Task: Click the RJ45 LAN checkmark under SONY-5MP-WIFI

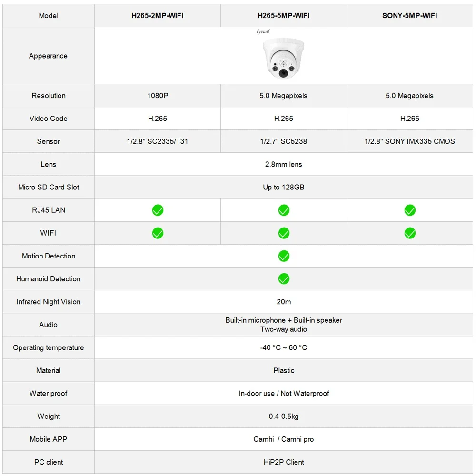Action: (x=410, y=210)
